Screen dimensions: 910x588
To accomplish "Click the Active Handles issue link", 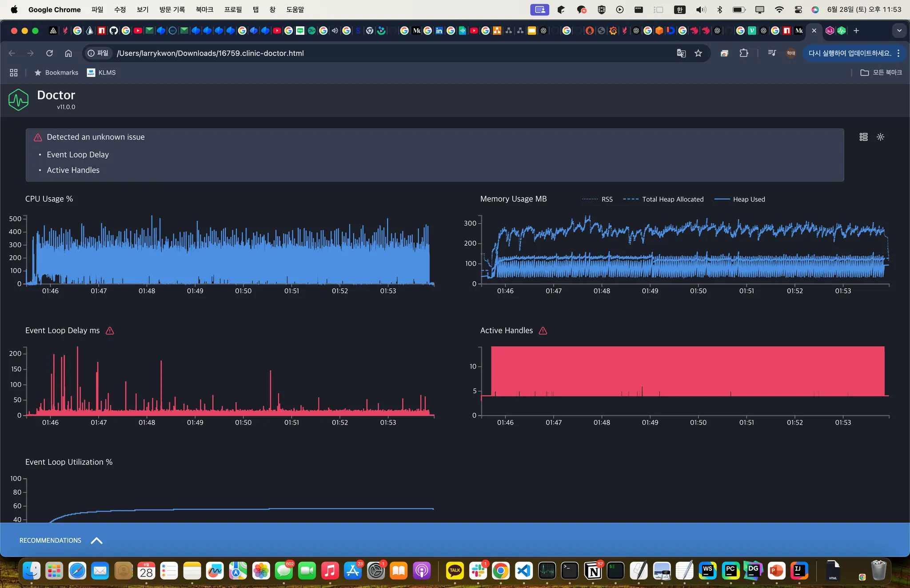I will coord(73,170).
